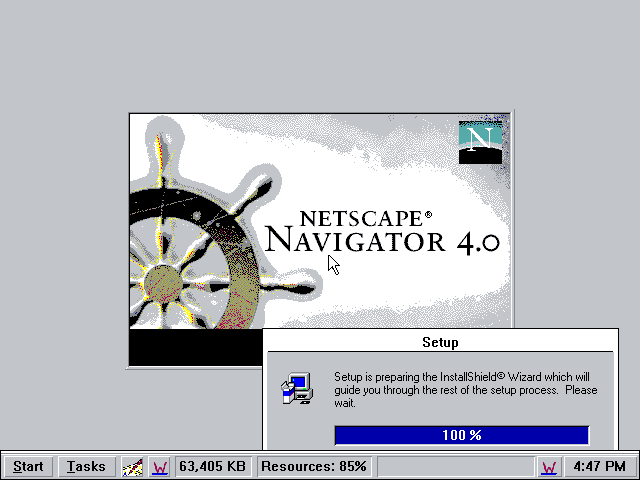Click the W tray icon near clock
Image resolution: width=640 pixels, height=480 pixels.
coord(549,466)
